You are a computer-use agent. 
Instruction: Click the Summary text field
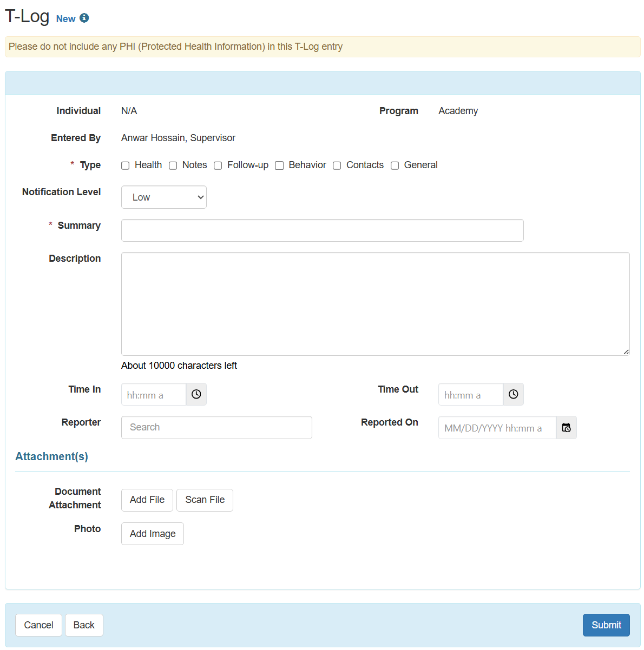(x=322, y=230)
